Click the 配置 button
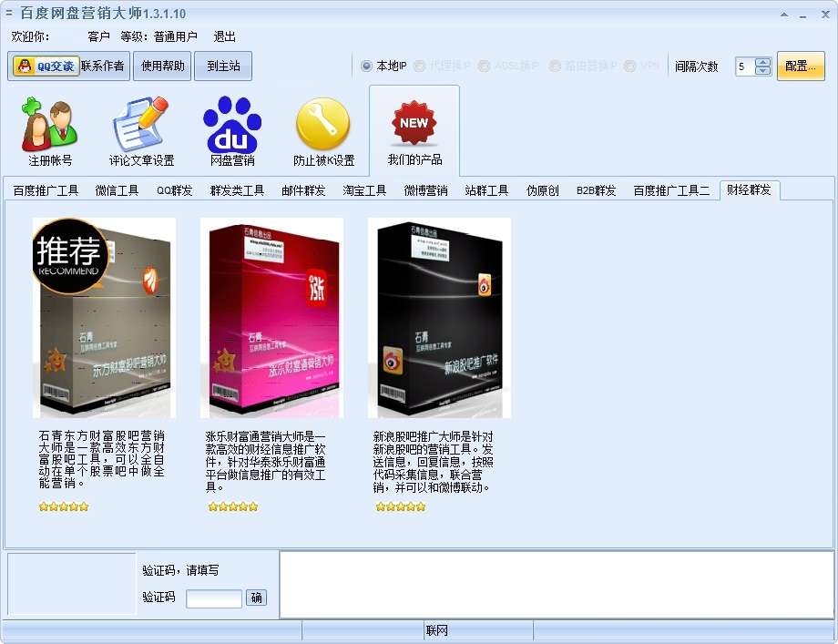The image size is (838, 644). 800,66
